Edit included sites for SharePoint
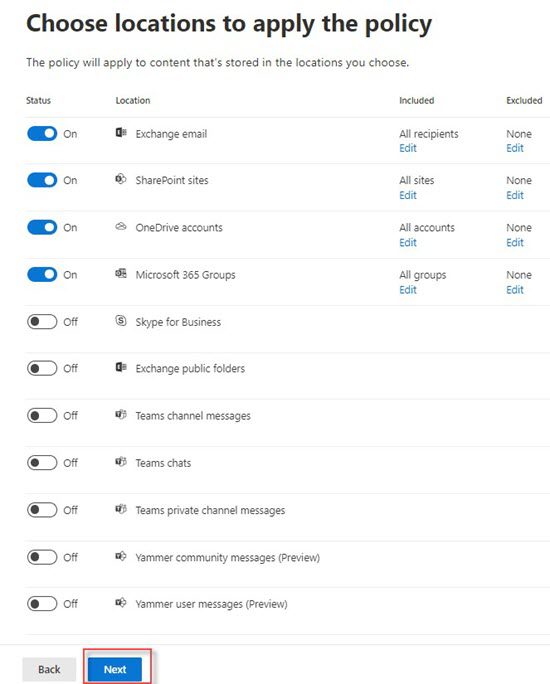This screenshot has width=550, height=684. tap(408, 195)
